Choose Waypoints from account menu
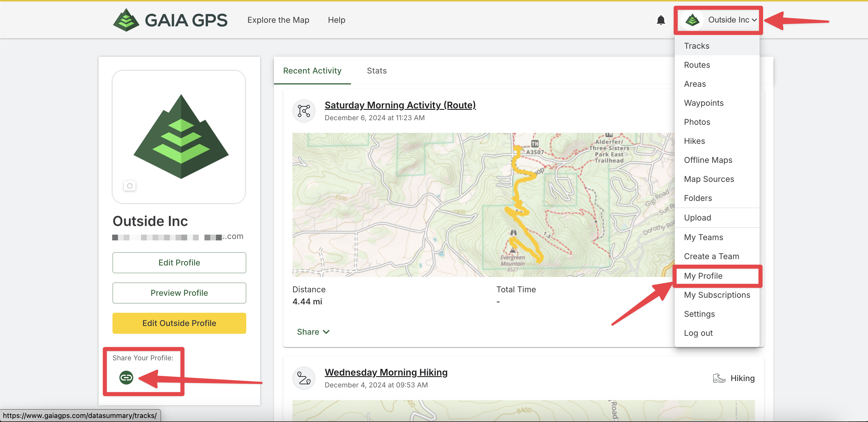Screen dimensions: 868x422 click(x=717, y=103)
